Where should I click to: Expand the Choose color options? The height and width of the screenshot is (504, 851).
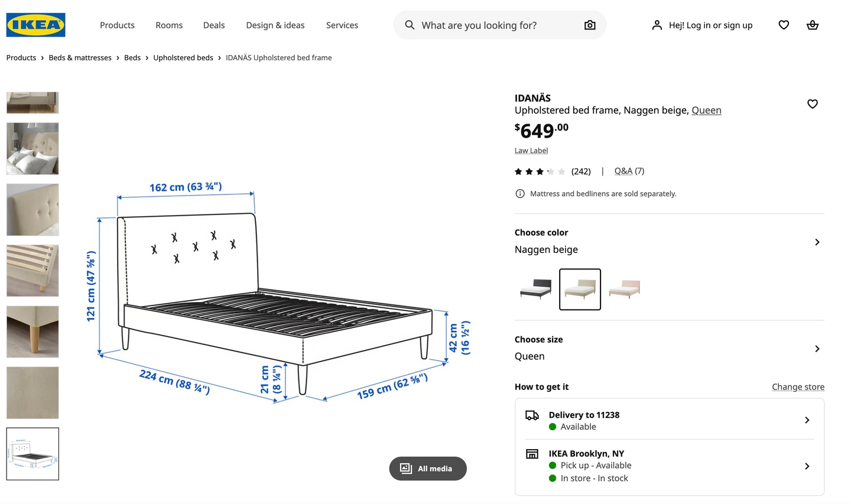pos(817,242)
